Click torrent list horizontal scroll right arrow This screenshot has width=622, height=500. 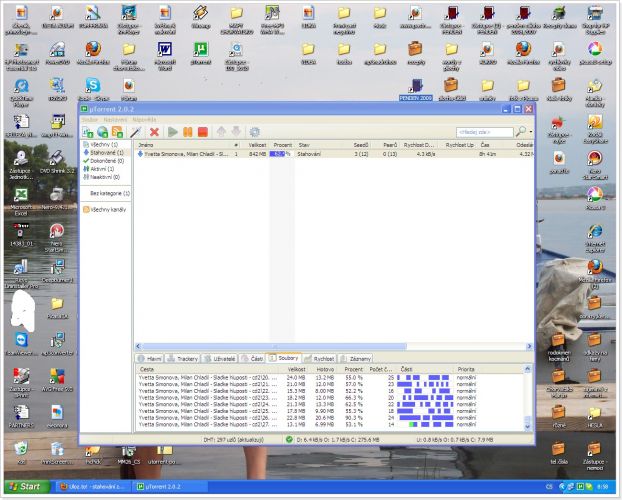click(x=529, y=346)
